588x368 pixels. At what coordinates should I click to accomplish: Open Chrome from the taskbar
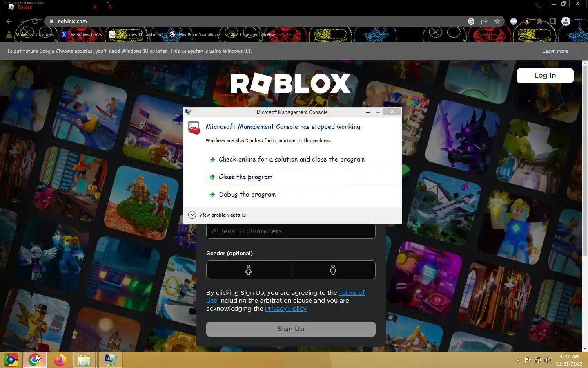point(35,360)
